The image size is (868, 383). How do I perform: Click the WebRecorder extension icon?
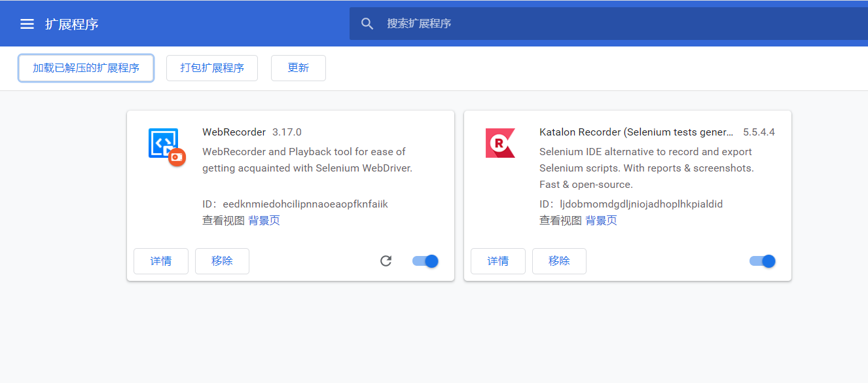[x=166, y=147]
